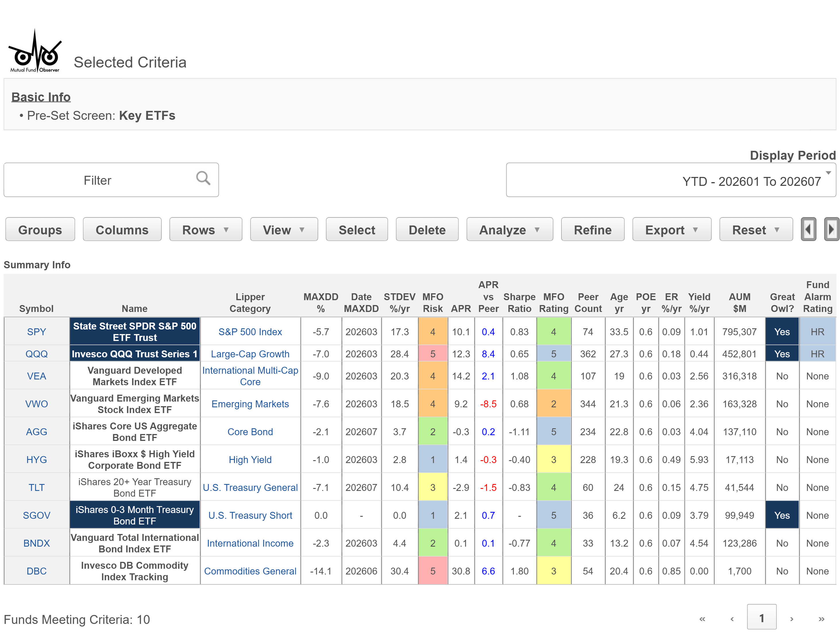The height and width of the screenshot is (644, 840).
Task: Expand the Rows dropdown button
Action: click(206, 230)
